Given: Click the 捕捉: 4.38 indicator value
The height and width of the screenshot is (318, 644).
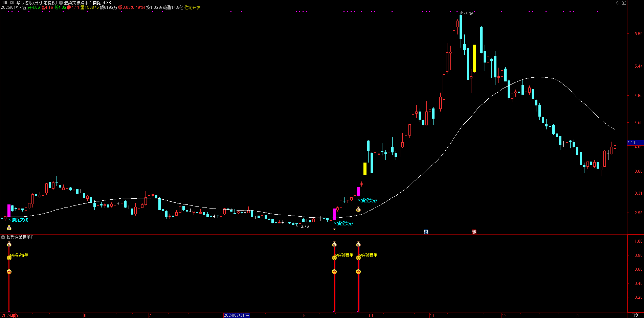Looking at the screenshot, I should pyautogui.click(x=102, y=3).
